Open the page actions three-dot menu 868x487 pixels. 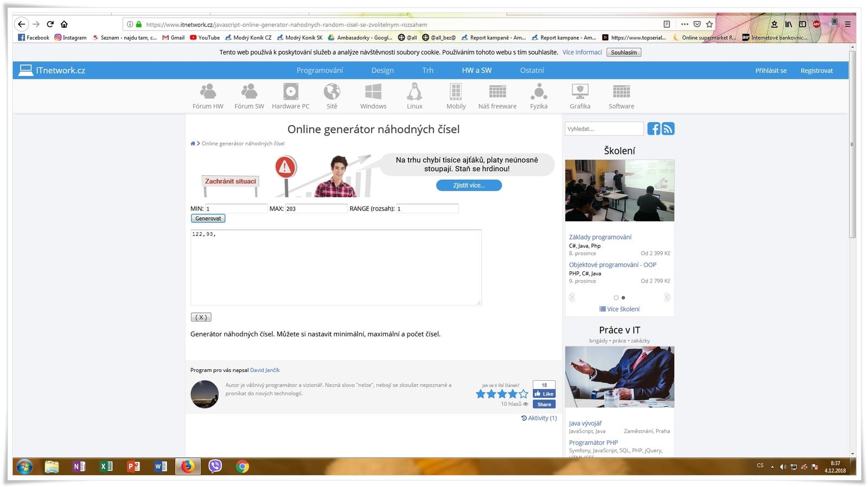coord(685,24)
